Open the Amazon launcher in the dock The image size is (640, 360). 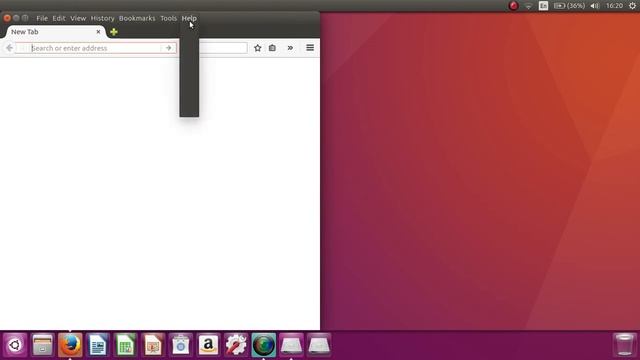pyautogui.click(x=209, y=345)
